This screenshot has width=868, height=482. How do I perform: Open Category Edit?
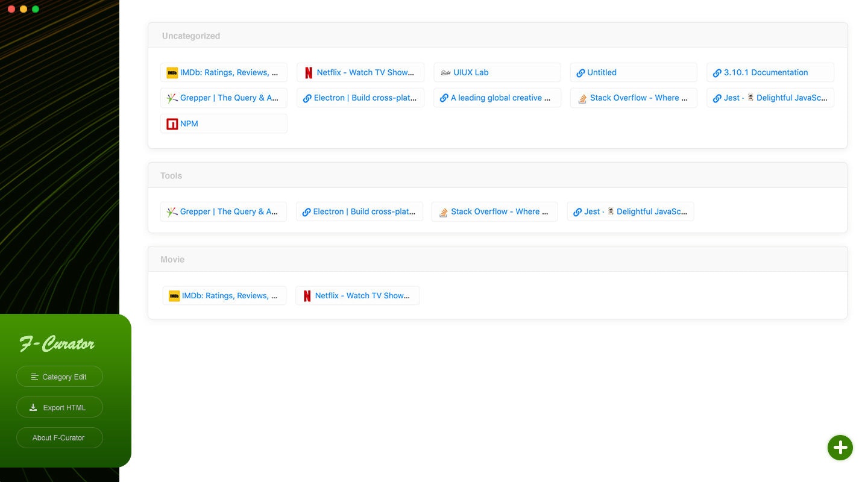pyautogui.click(x=60, y=377)
